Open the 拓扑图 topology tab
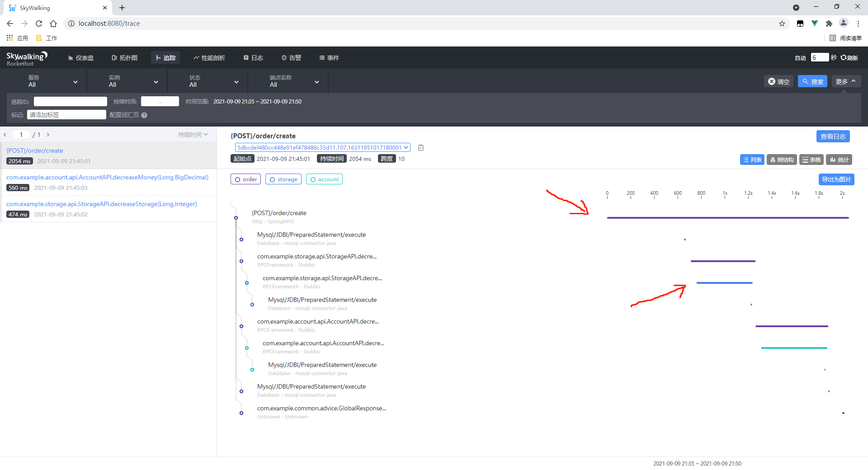 click(124, 58)
